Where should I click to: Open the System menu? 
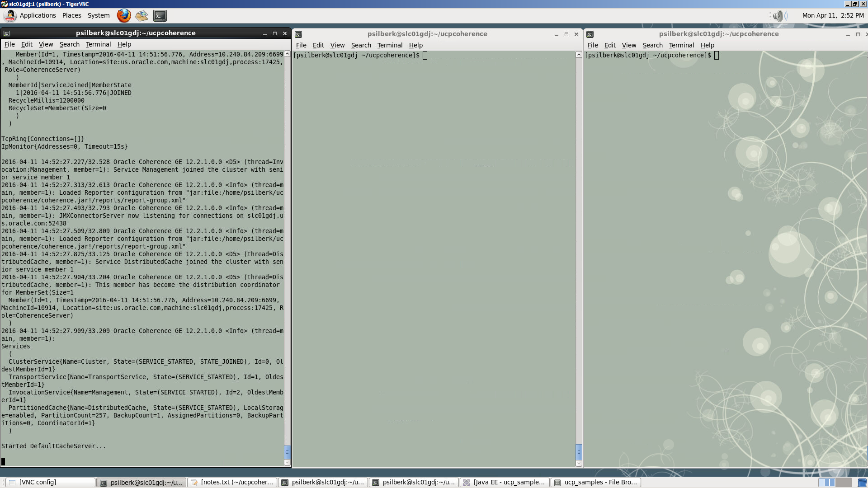99,15
